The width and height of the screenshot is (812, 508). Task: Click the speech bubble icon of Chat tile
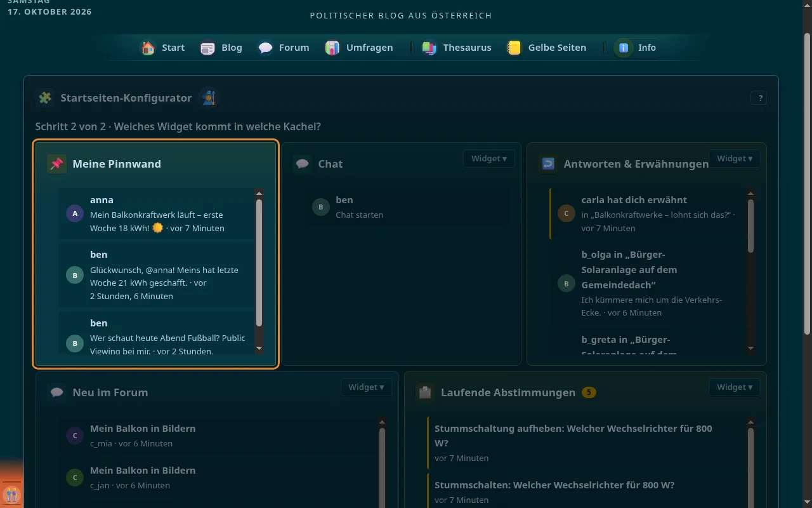[x=303, y=164]
